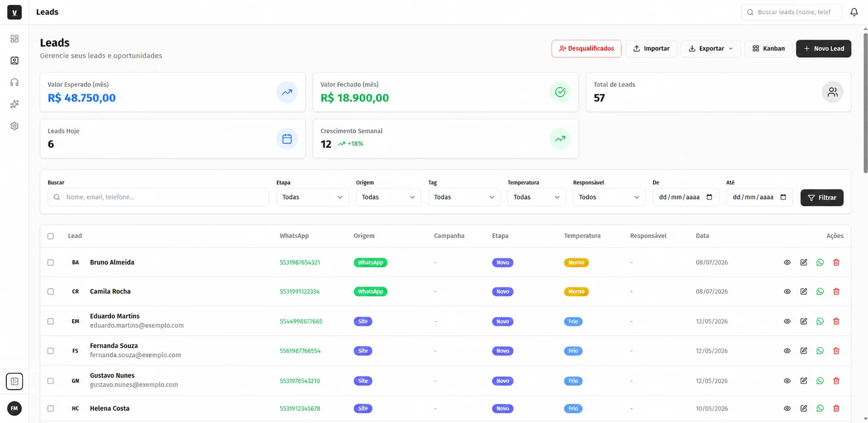Screen dimensions: 868x423
Task: Open the Leads contacts icon in sidebar
Action: click(x=14, y=60)
